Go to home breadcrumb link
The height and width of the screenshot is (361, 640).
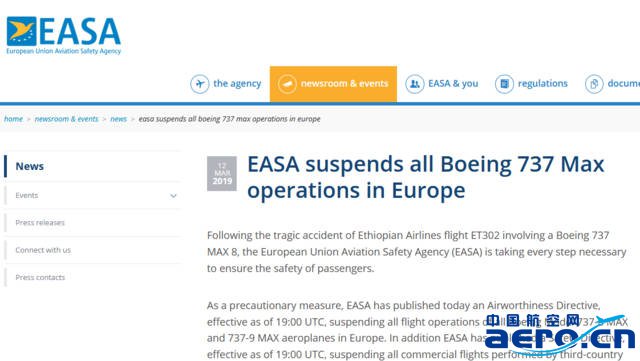coord(13,119)
